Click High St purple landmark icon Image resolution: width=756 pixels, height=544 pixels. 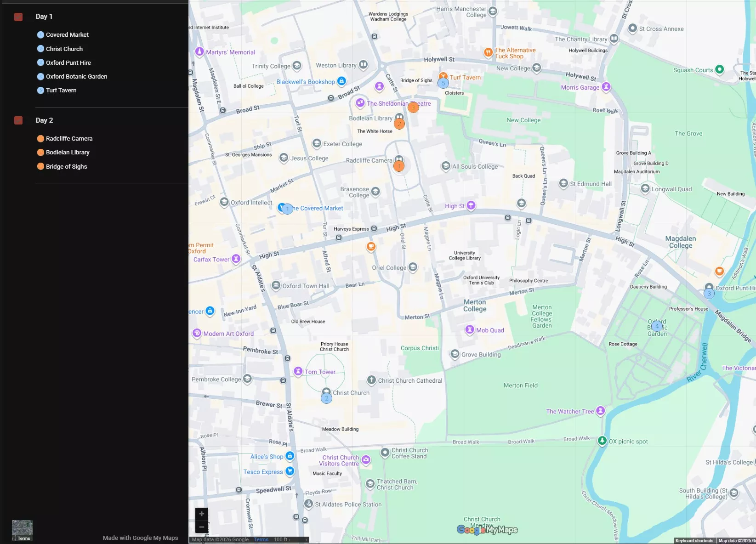[x=471, y=205]
